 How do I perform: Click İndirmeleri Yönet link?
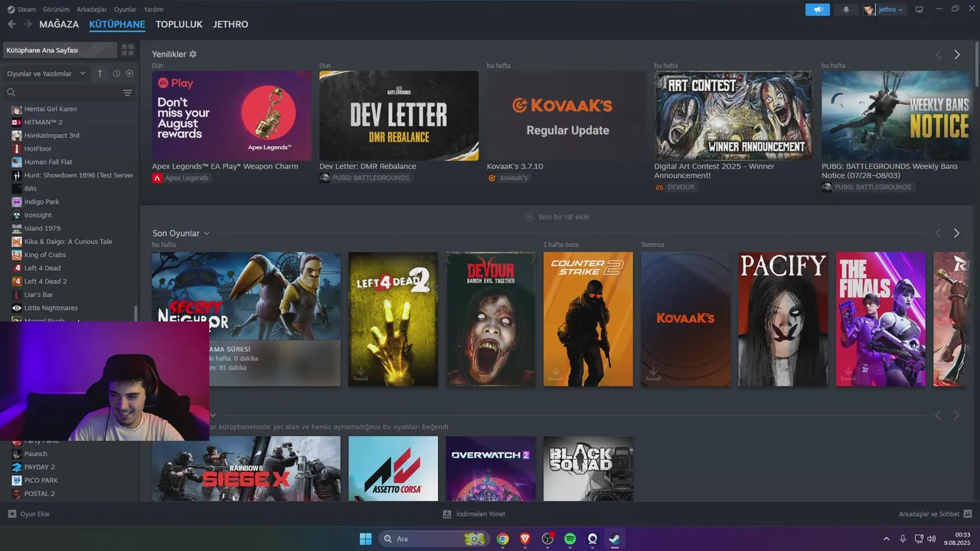click(481, 514)
